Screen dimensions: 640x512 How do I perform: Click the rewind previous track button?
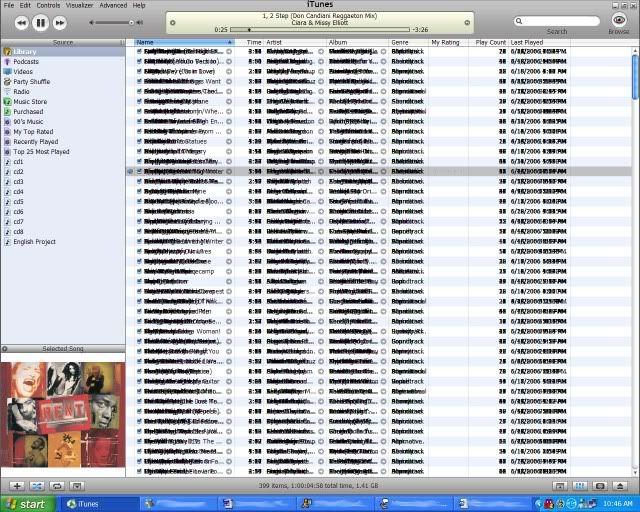21,23
